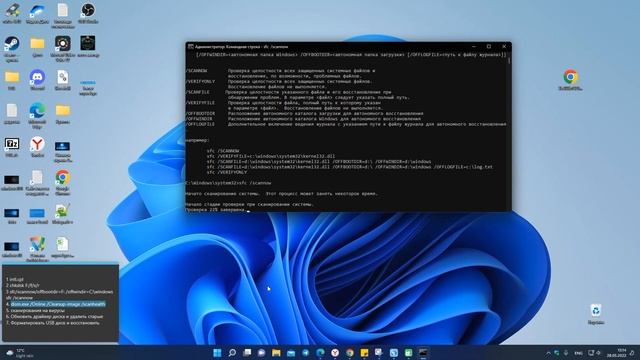This screenshot has width=640, height=360.
Task: Select the folder icon left of Discord
Action: pyautogui.click(x=12, y=80)
